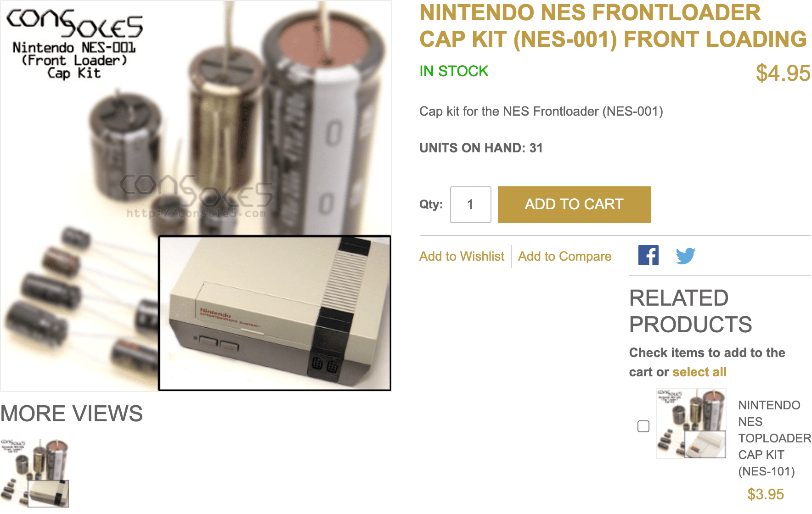Focus the Qty quantity input field
This screenshot has width=812, height=514.
(470, 205)
